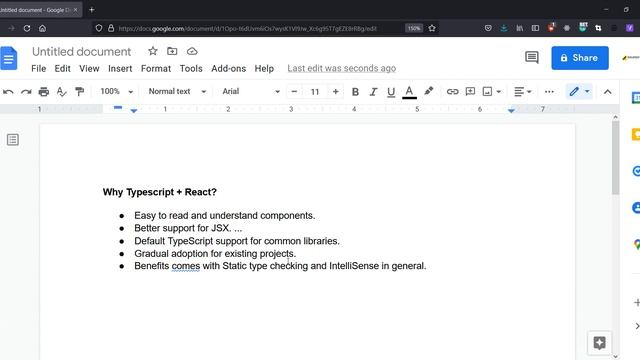Screen dimensions: 640x360
Task: Decrease font size with minus button
Action: coord(294,92)
